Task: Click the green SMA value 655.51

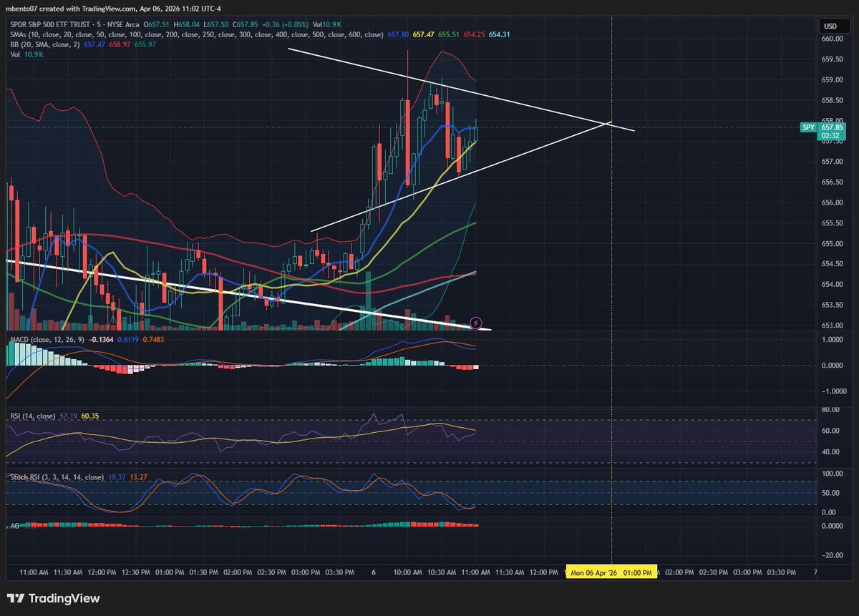Action: click(450, 34)
